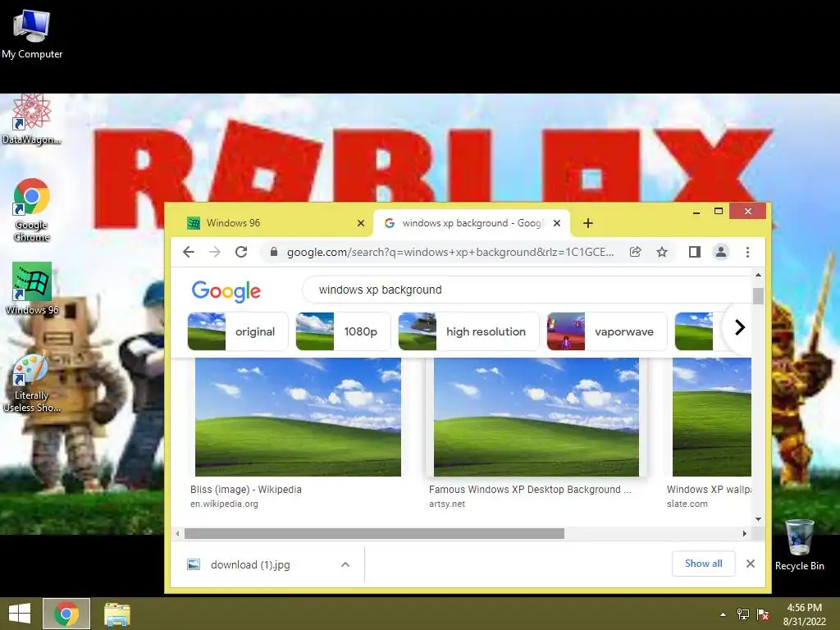Share this page icon

tap(636, 252)
